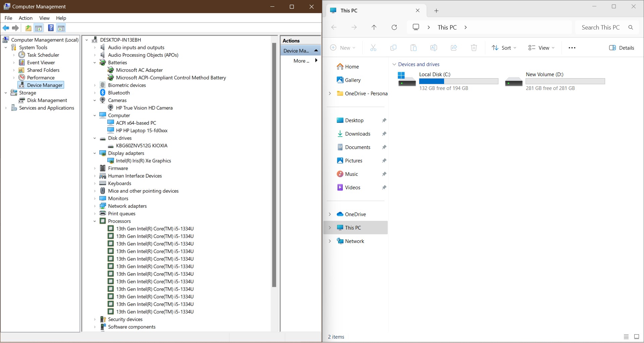This screenshot has height=343, width=644.
Task: Collapse the Processors node
Action: point(95,221)
